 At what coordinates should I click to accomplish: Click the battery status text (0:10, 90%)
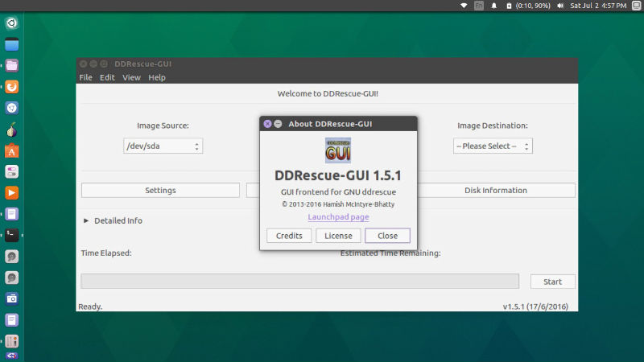point(533,6)
